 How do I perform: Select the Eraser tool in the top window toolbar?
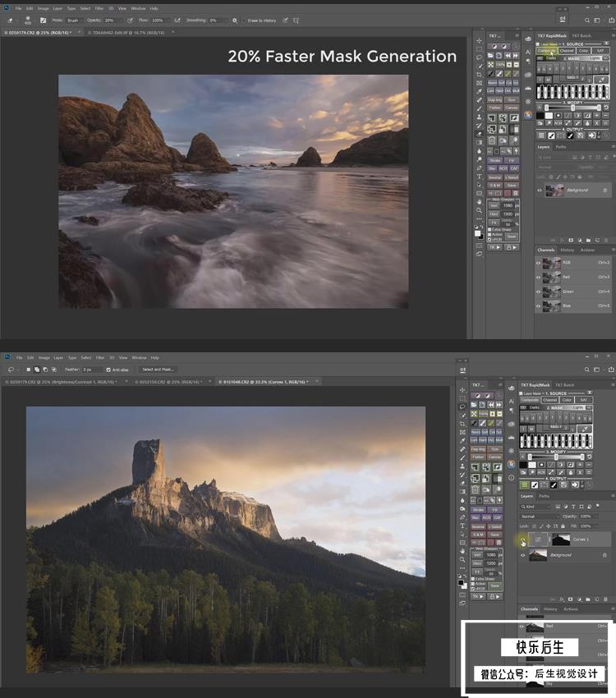[479, 134]
